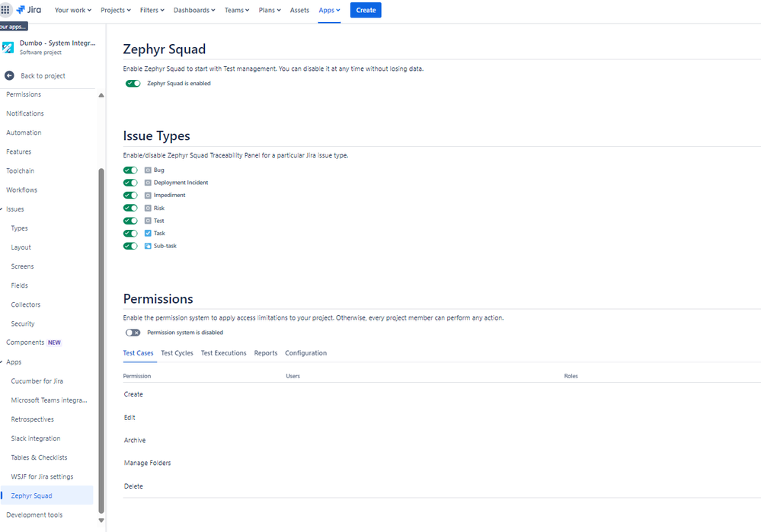This screenshot has height=532, width=761.
Task: Open Workflows in the sidebar
Action: tap(22, 190)
